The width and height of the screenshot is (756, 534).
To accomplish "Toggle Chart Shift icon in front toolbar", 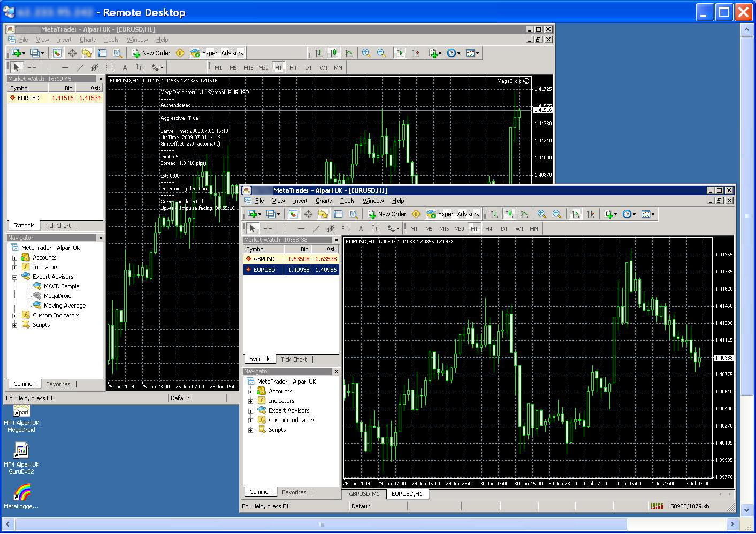I will pyautogui.click(x=591, y=214).
